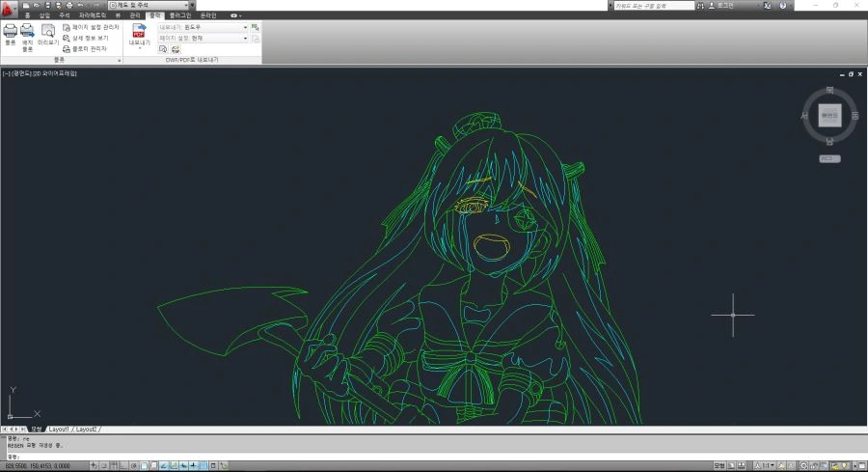
Task: Toggle Ortho Mode in status bar
Action: click(x=122, y=466)
